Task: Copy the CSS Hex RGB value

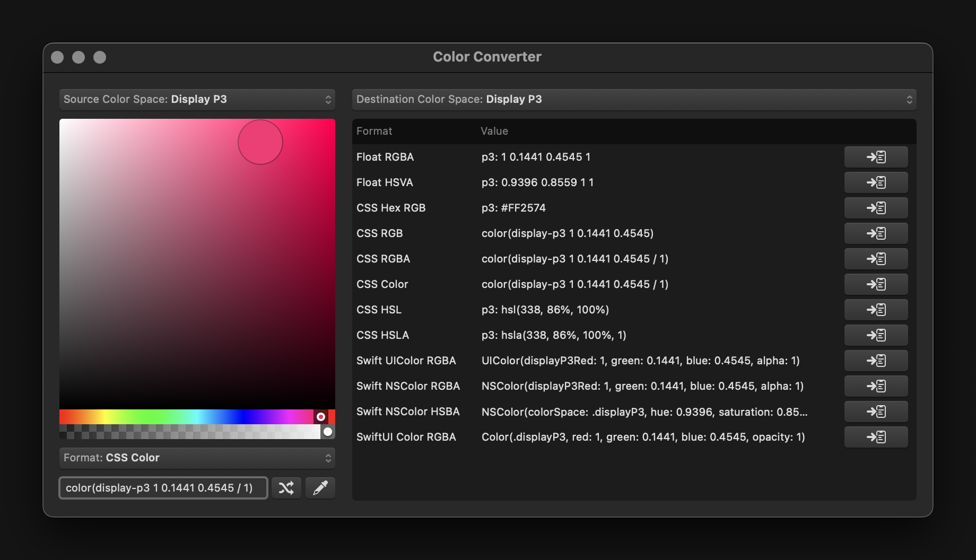Action: click(876, 208)
